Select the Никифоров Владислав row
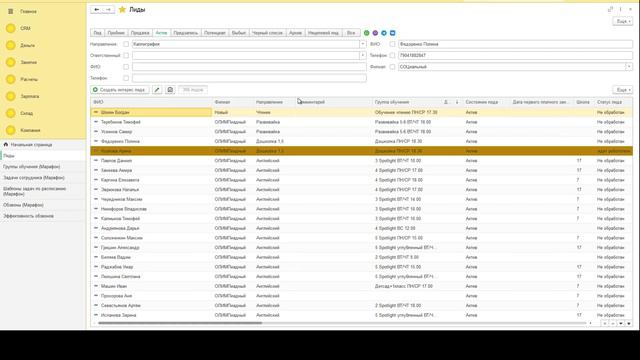 click(361, 209)
